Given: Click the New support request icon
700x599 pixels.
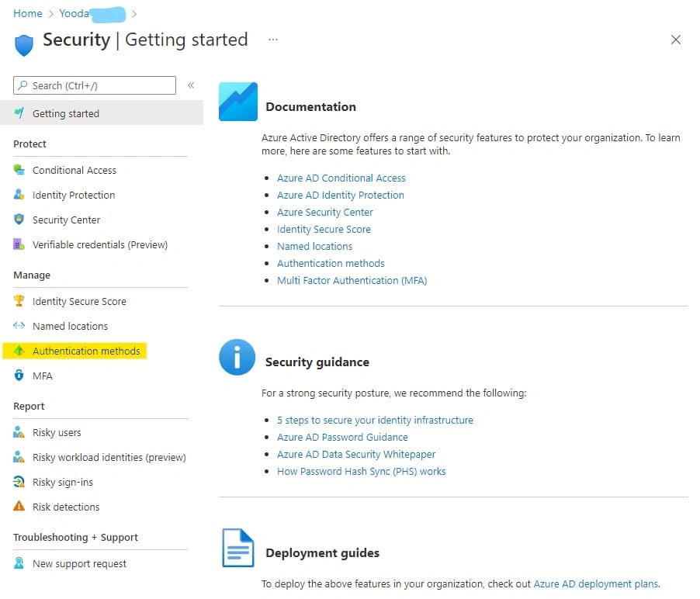Looking at the screenshot, I should click(19, 563).
